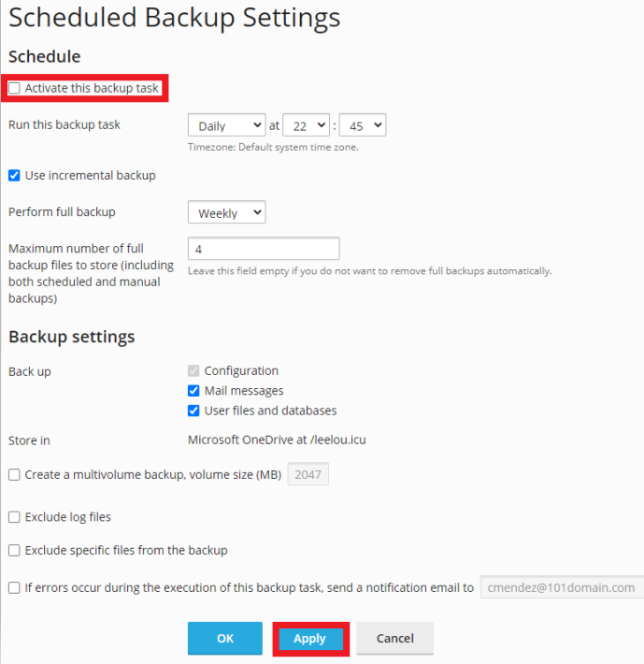This screenshot has height=664, width=644.
Task: Uncheck the Mail messages checkbox
Action: pyautogui.click(x=194, y=391)
